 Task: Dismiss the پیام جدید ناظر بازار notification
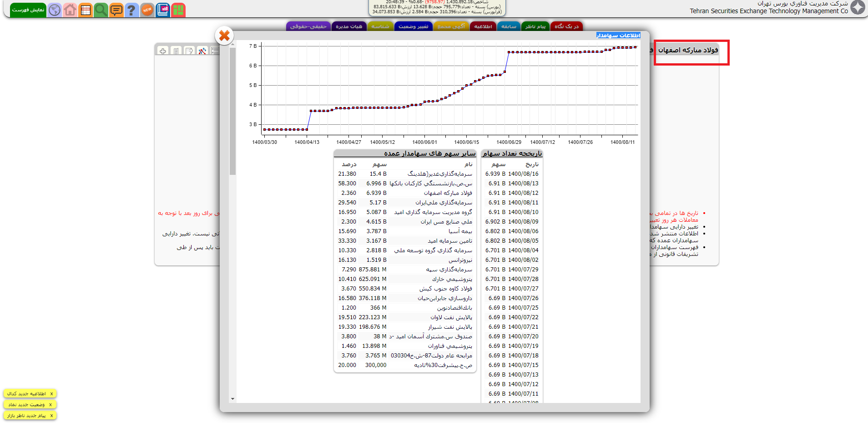51,415
